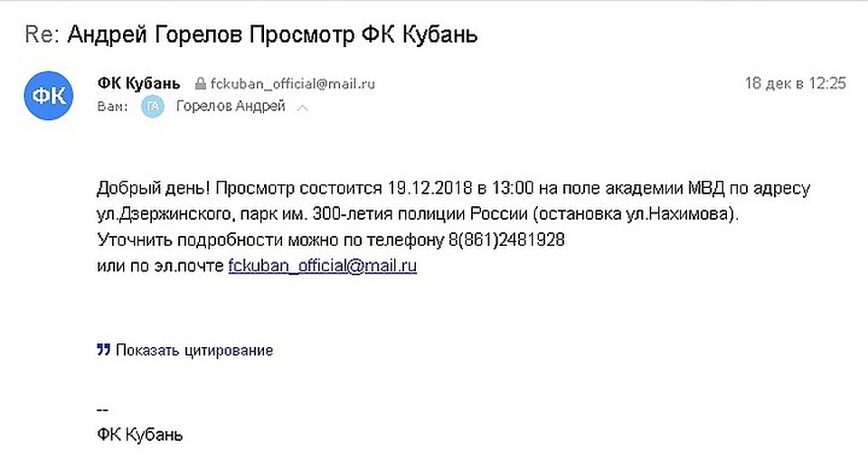The image size is (868, 470).
Task: Click the phone number 8(861)2481928
Action: [x=506, y=240]
